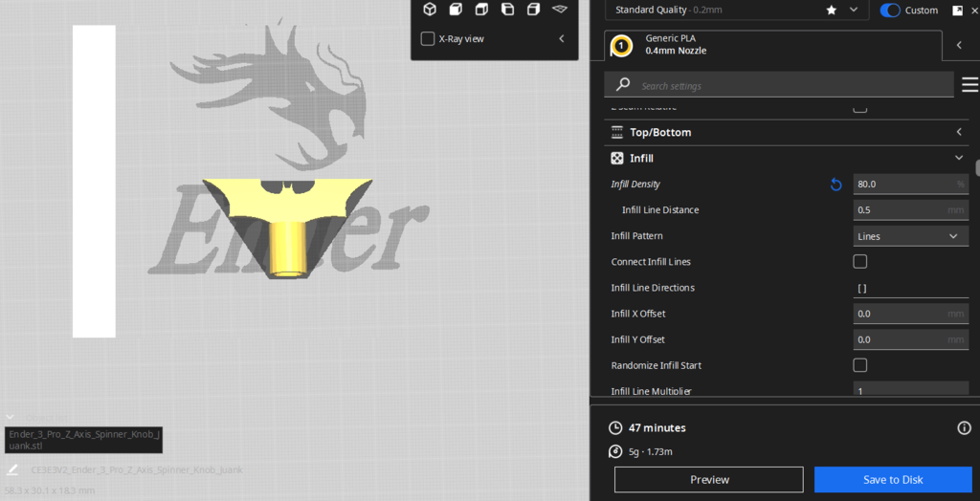Click the filament spool icon beside 5g
The image size is (980, 501).
615,451
